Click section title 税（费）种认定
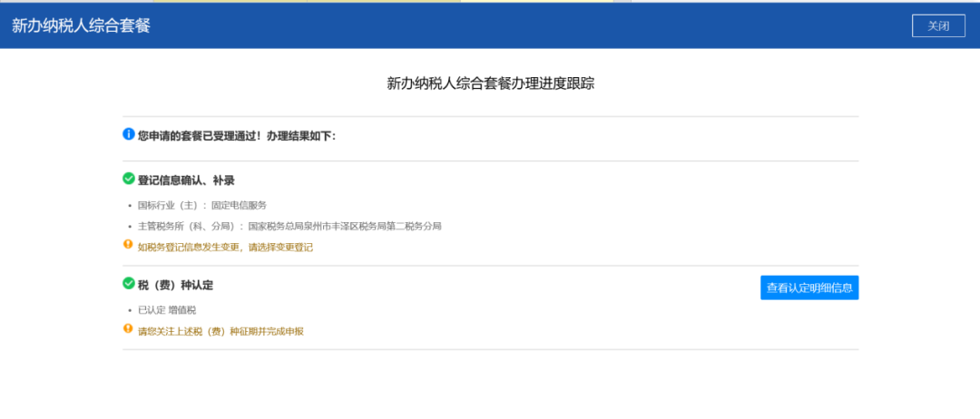The height and width of the screenshot is (419, 980). tap(176, 286)
